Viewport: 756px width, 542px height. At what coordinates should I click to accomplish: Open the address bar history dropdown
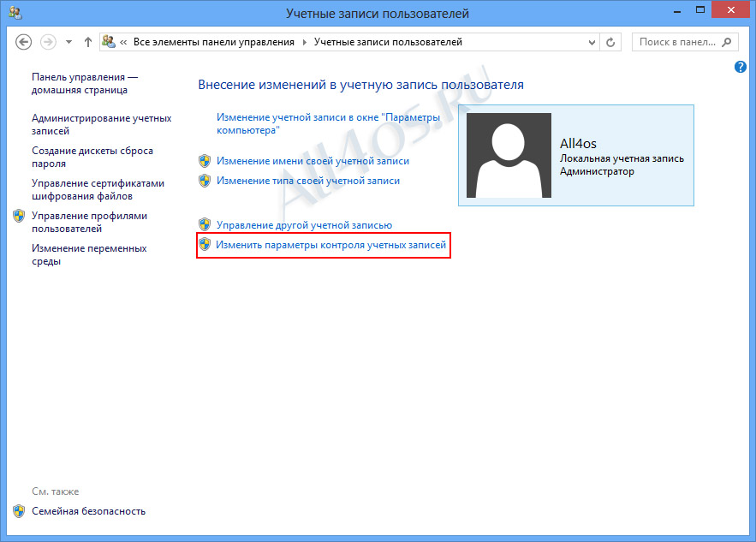coord(592,43)
